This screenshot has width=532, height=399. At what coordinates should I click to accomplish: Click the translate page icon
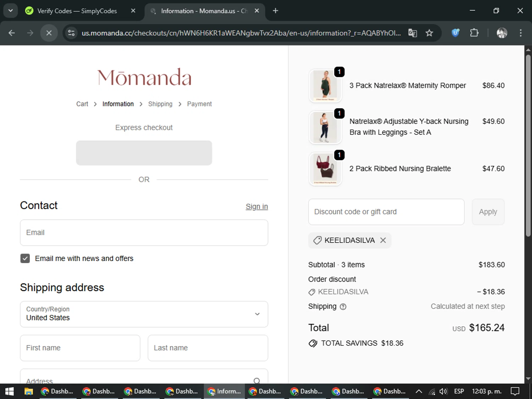(412, 33)
